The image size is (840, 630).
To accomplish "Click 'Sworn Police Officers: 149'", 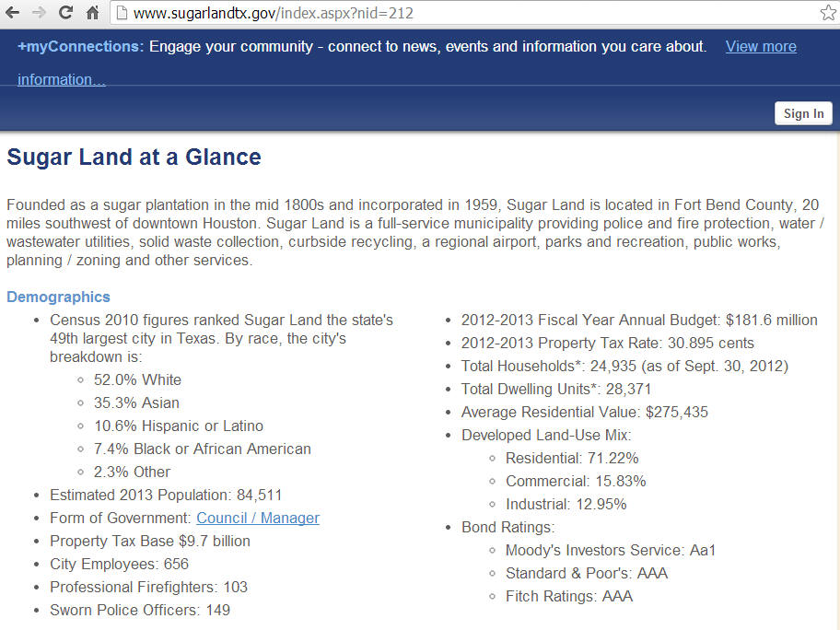I will pyautogui.click(x=140, y=610).
